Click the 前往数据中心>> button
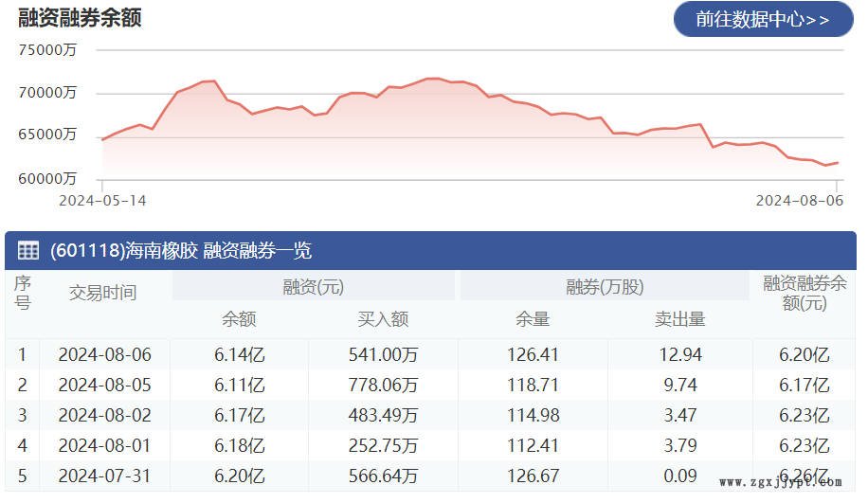 [764, 19]
